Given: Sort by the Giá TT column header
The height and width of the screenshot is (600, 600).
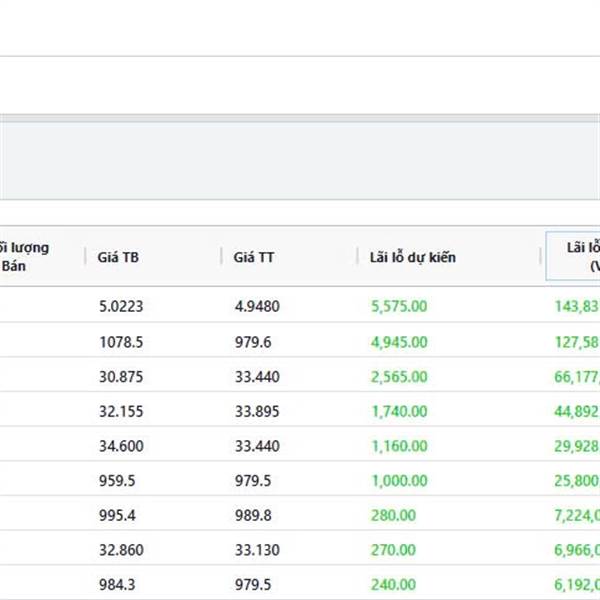Looking at the screenshot, I should click(254, 257).
